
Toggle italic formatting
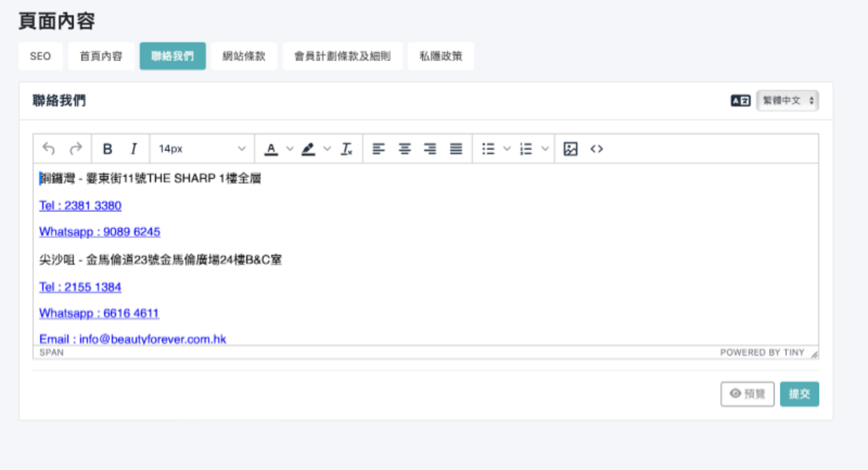133,149
